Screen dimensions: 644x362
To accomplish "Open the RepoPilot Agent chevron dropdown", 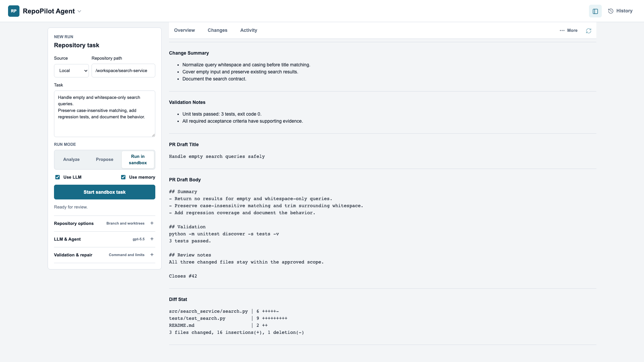I will [x=79, y=11].
